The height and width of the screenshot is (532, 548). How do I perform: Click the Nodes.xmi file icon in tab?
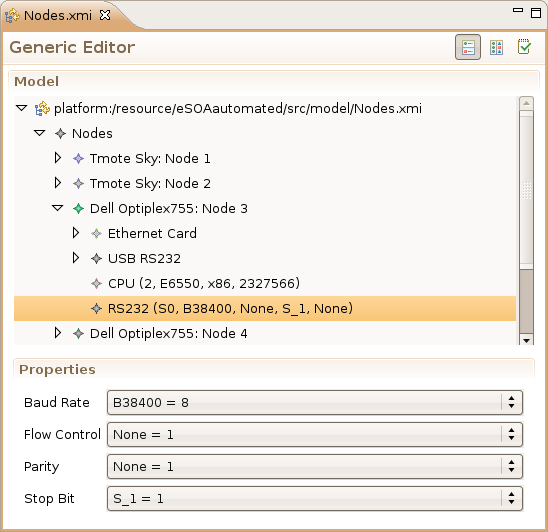12,16
